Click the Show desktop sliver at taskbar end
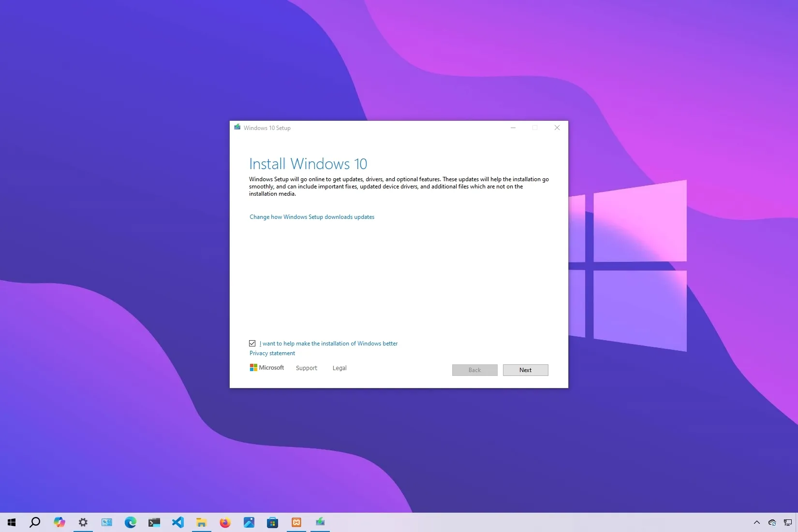Image resolution: width=798 pixels, height=532 pixels. point(797,522)
